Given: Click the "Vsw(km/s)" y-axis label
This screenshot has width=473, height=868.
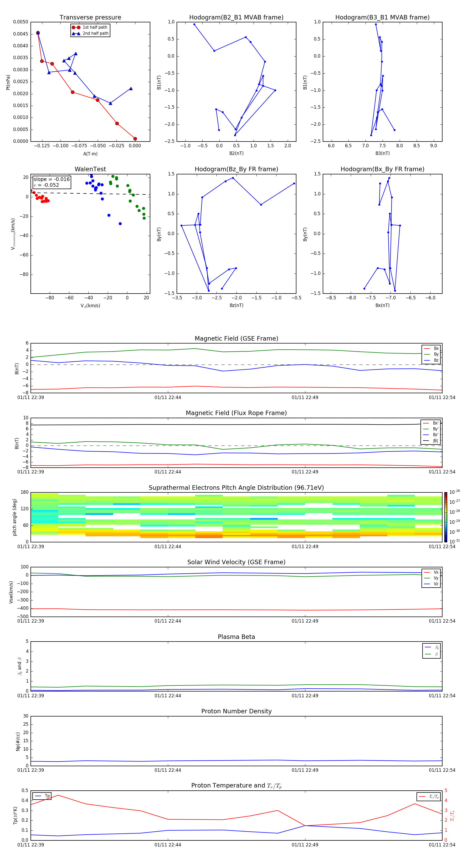Looking at the screenshot, I should (11, 592).
